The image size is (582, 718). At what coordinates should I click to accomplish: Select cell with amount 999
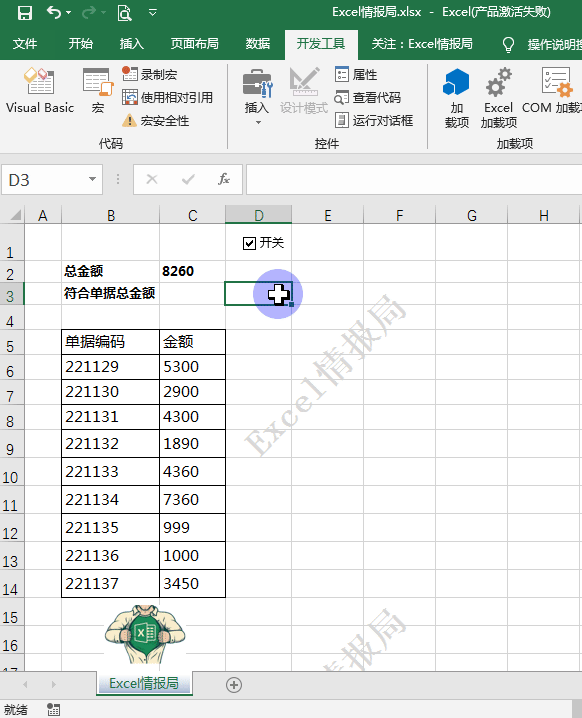tap(192, 528)
